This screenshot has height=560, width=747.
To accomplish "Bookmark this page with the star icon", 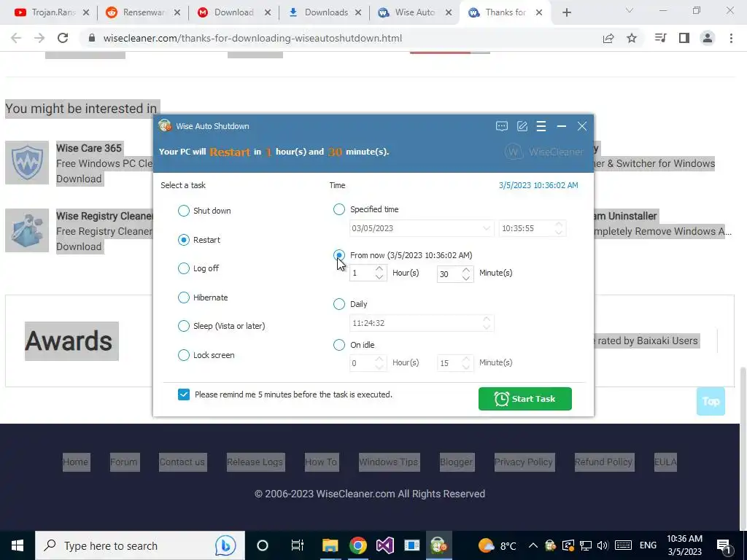I will tap(632, 38).
